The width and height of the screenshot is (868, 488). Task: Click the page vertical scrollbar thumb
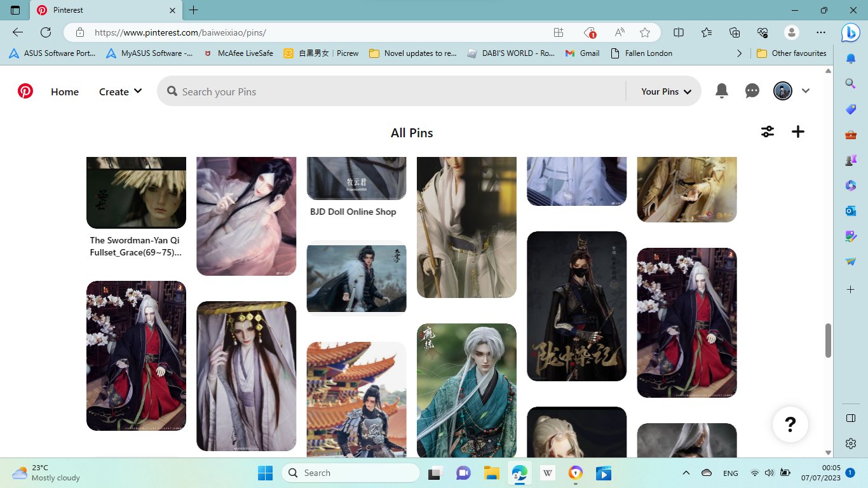tap(827, 341)
